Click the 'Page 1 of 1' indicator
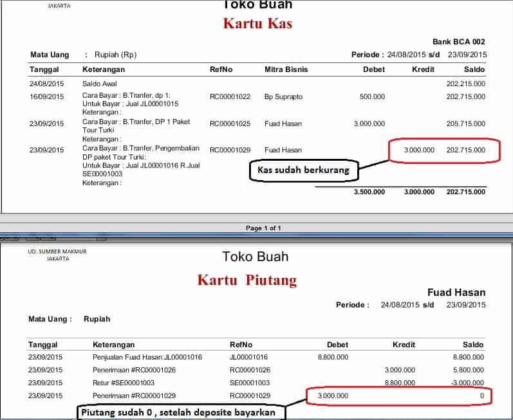The image size is (513, 420). (x=263, y=228)
